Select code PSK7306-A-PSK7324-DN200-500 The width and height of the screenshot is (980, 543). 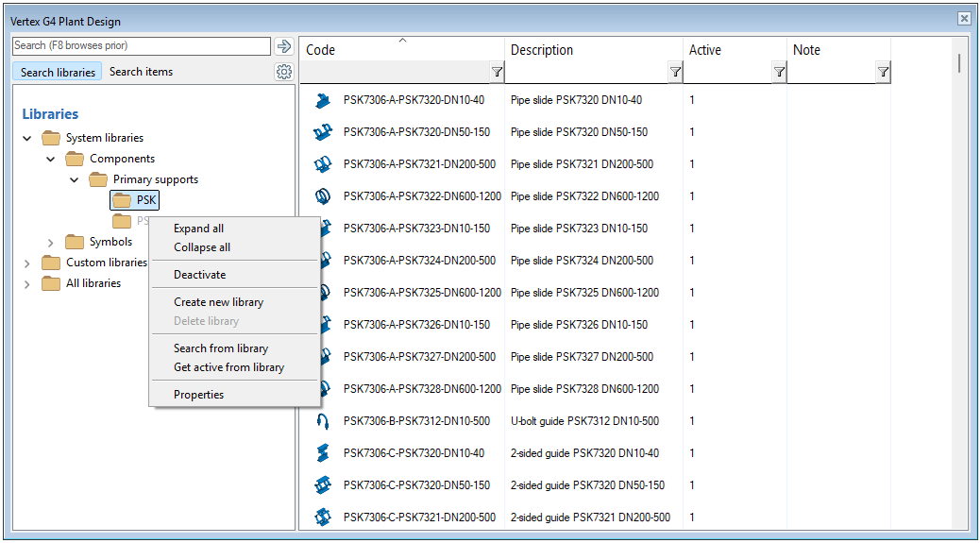(419, 261)
